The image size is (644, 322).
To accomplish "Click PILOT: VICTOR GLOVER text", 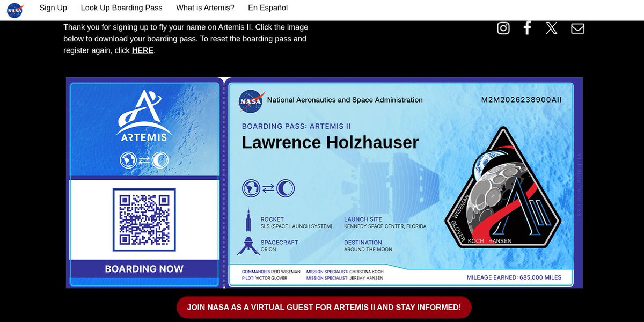I will coord(265,278).
